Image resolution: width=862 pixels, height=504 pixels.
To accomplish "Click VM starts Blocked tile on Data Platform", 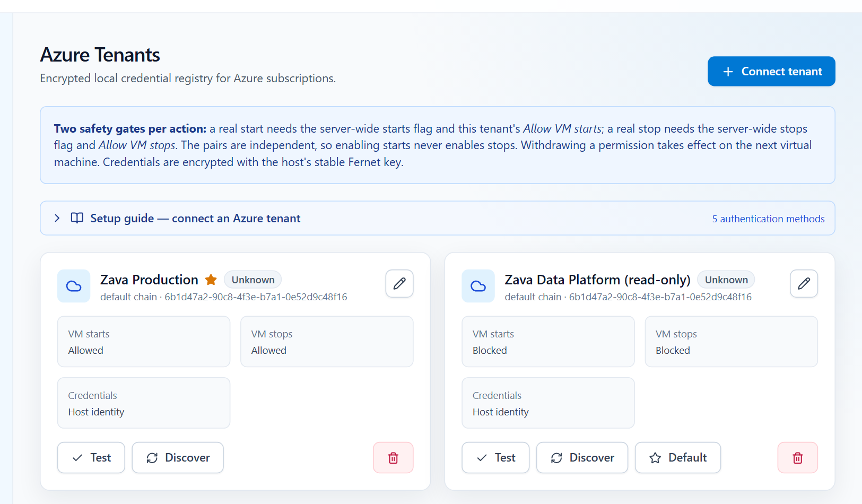I will click(x=548, y=342).
